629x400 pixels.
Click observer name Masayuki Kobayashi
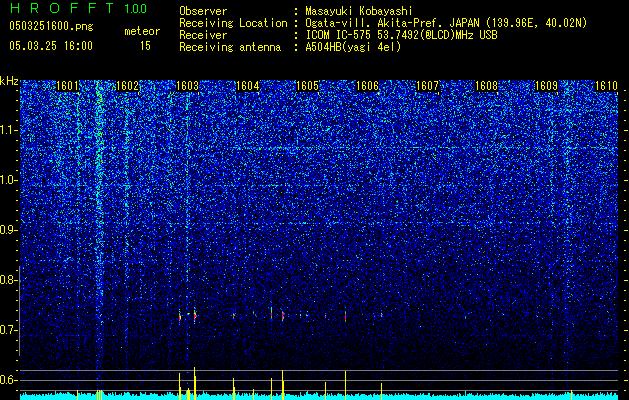coord(359,11)
